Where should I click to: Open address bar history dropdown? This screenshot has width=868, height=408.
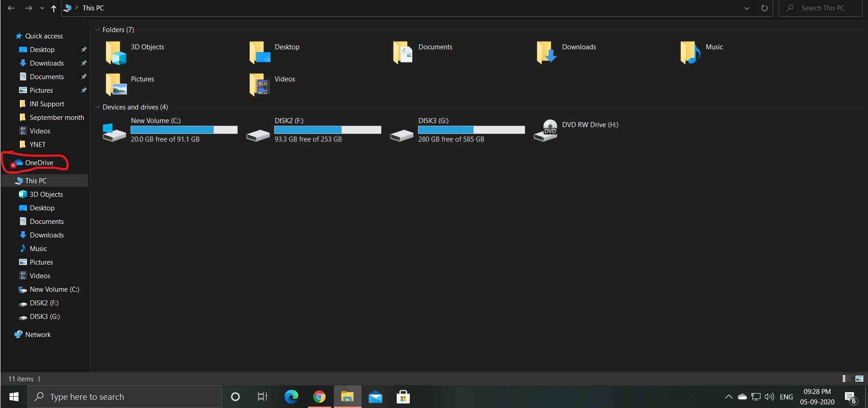[747, 8]
